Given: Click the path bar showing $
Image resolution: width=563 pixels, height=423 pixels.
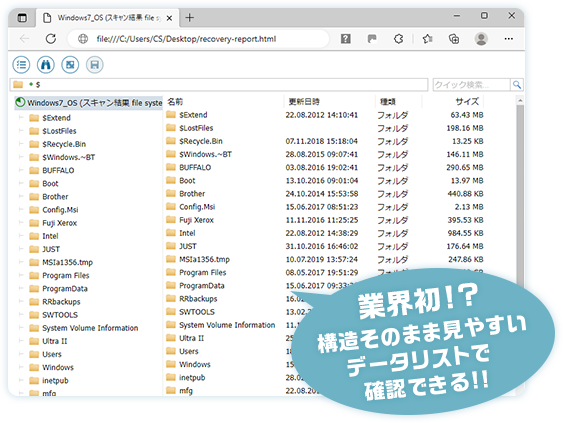Looking at the screenshot, I should click(219, 85).
